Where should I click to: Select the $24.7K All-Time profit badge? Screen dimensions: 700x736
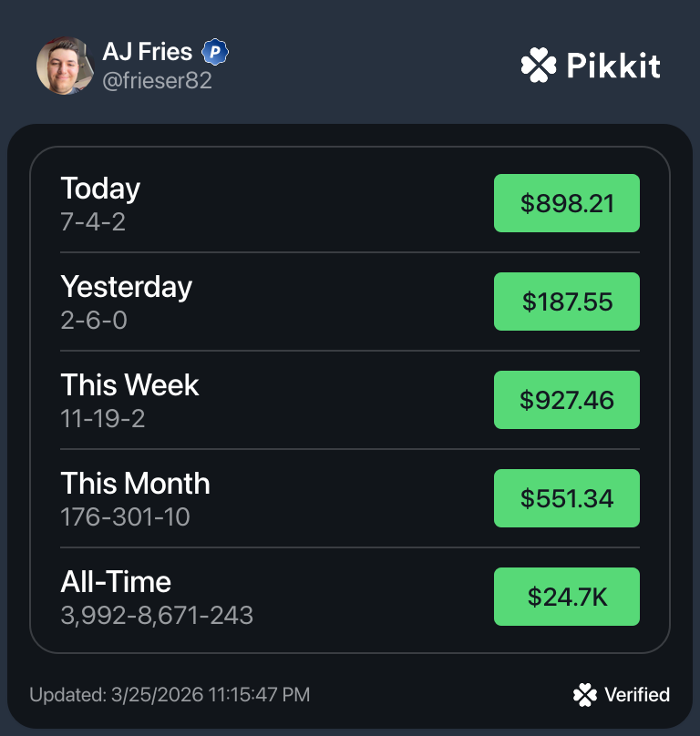(567, 597)
